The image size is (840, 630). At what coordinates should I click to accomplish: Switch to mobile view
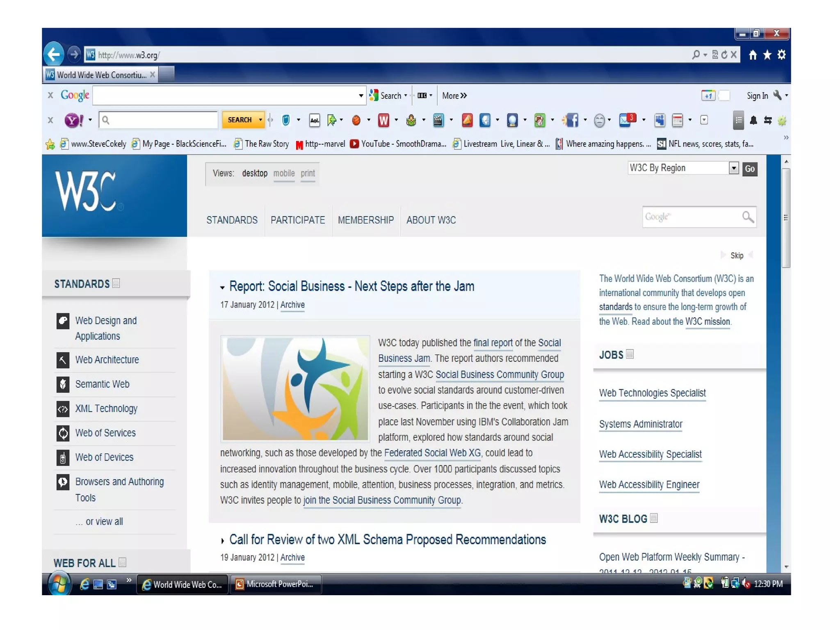tap(284, 173)
